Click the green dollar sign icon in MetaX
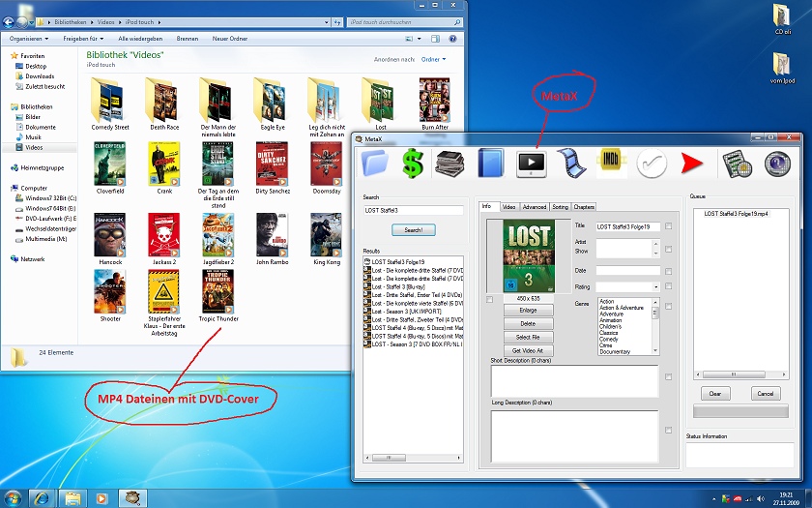 (x=413, y=164)
